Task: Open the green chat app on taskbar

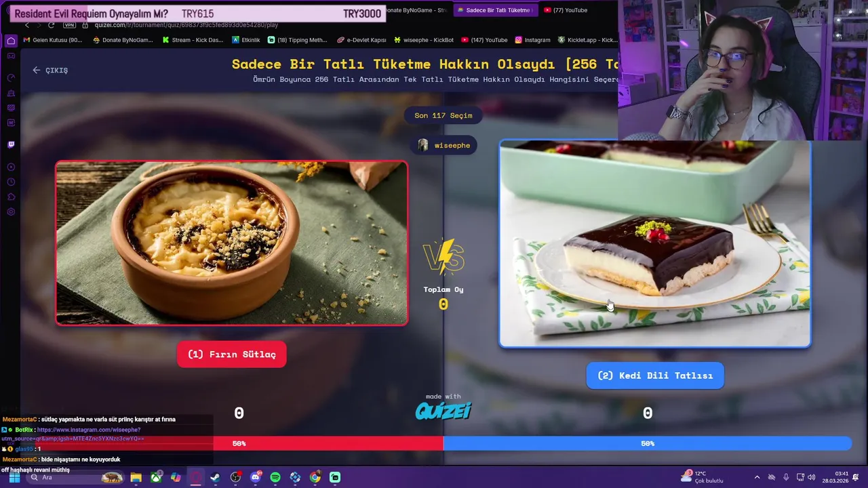Action: [335, 477]
